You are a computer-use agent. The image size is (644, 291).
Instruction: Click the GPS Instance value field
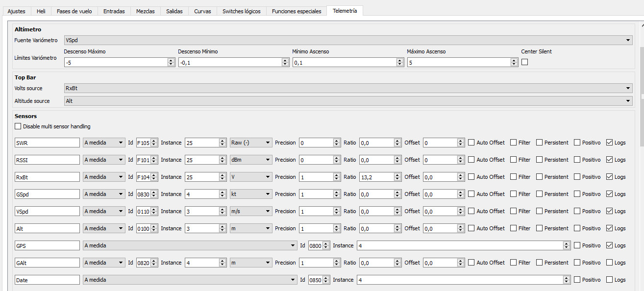(x=460, y=246)
